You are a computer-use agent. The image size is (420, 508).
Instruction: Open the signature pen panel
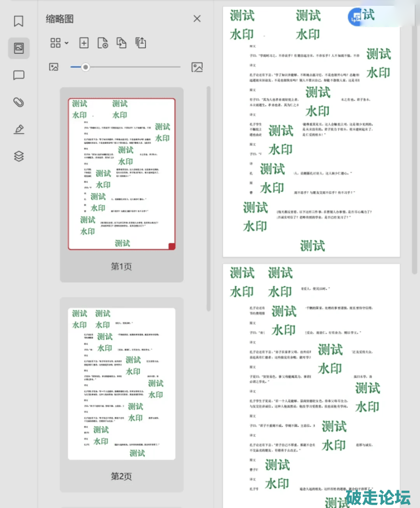[x=19, y=129]
